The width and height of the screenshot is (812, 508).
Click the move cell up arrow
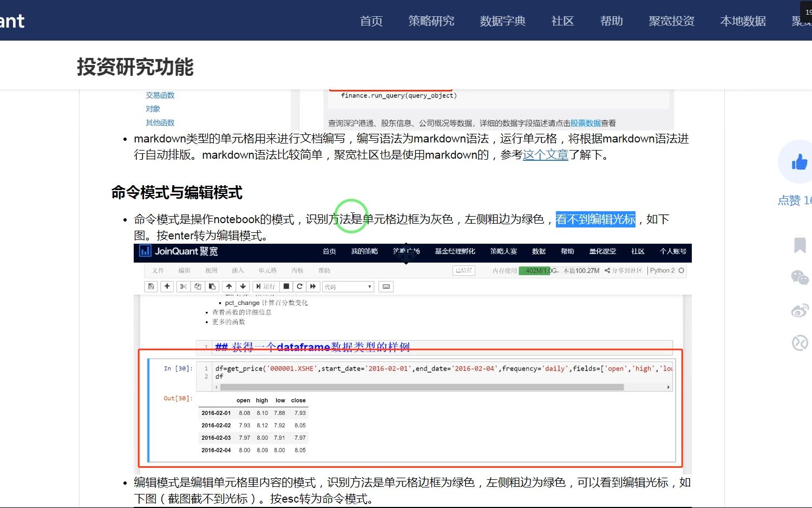click(229, 286)
